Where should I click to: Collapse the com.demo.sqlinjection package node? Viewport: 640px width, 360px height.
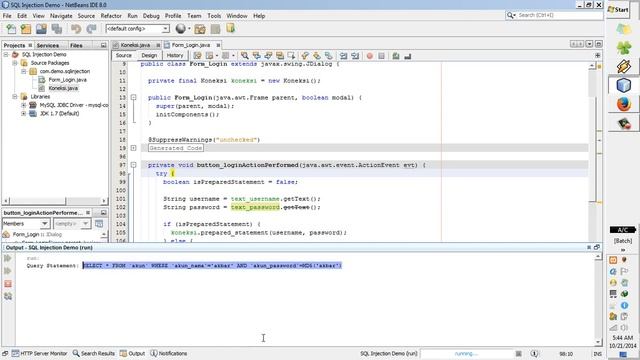[x=23, y=71]
